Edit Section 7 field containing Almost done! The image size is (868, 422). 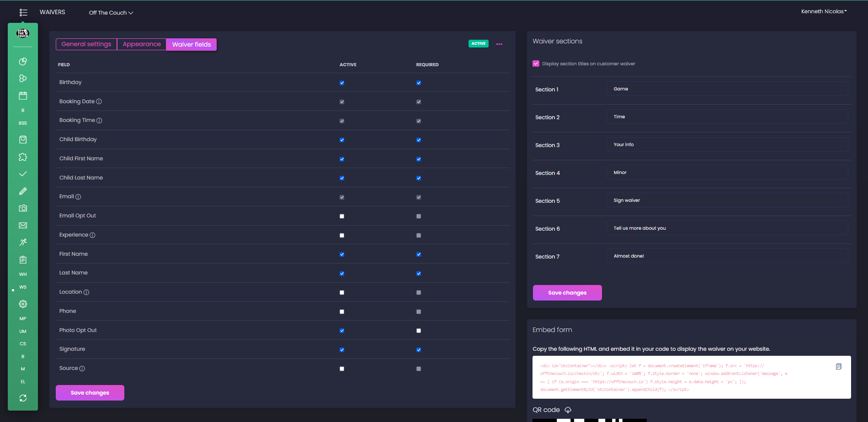point(727,256)
